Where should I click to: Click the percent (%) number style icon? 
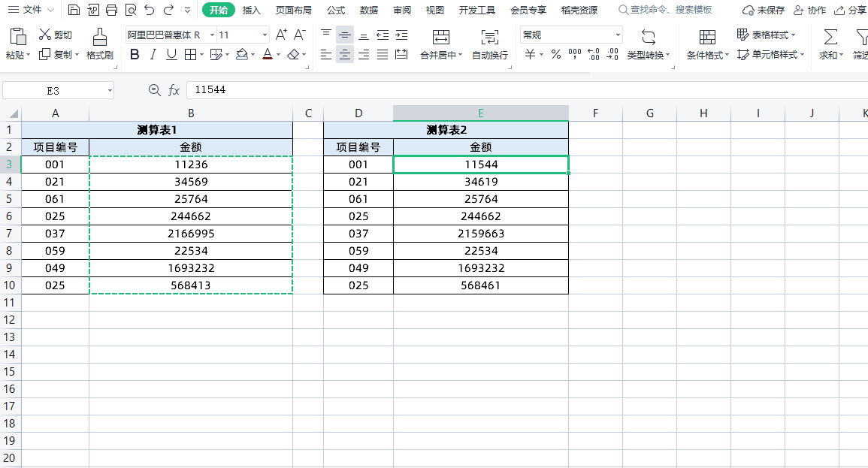555,54
